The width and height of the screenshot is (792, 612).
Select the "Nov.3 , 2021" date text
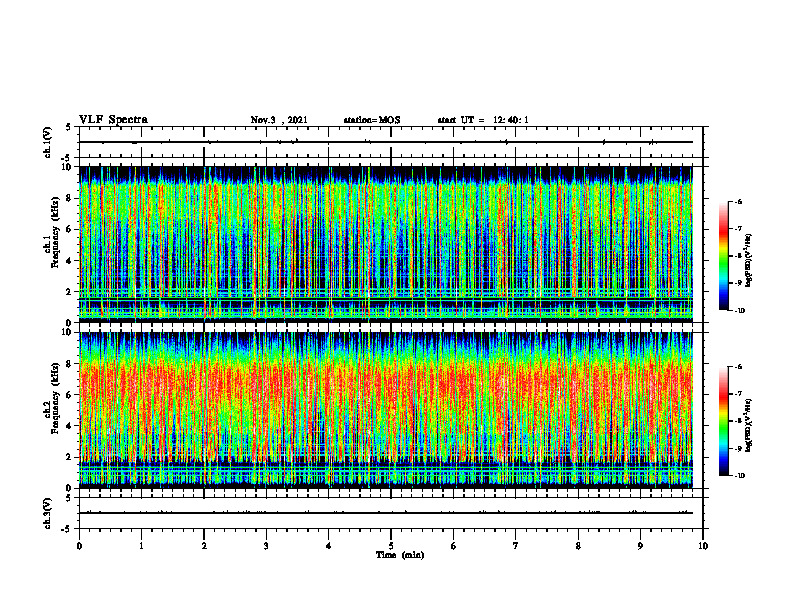click(x=279, y=120)
